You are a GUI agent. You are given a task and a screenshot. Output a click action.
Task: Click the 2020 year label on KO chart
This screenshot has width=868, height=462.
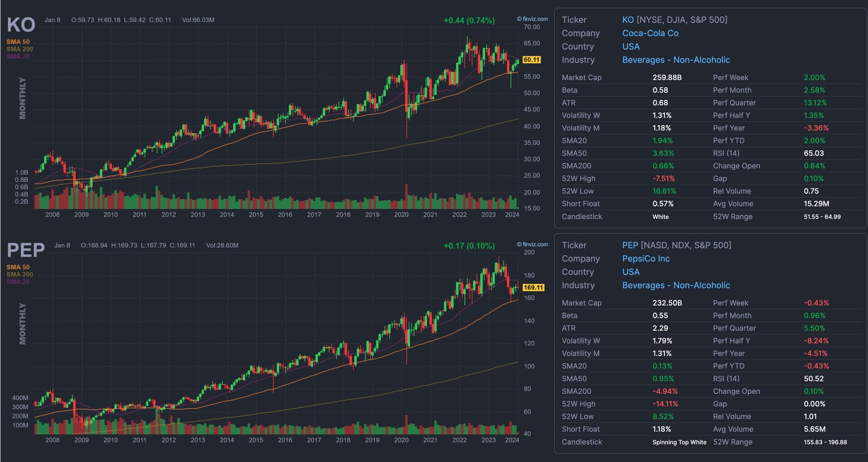[x=401, y=214]
